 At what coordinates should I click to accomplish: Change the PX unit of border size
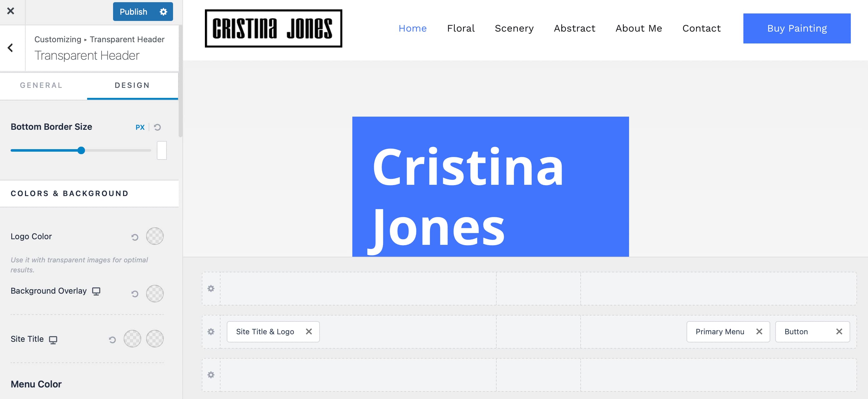click(140, 127)
